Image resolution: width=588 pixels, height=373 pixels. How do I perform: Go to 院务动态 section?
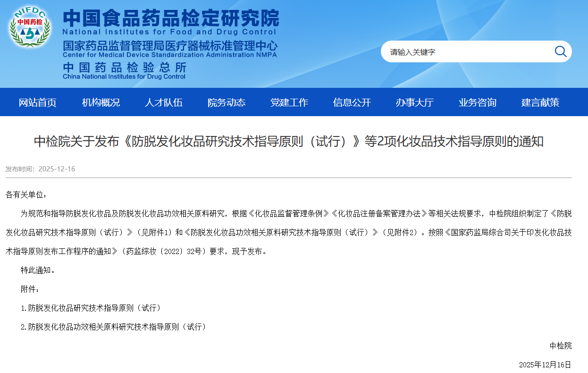click(x=227, y=102)
